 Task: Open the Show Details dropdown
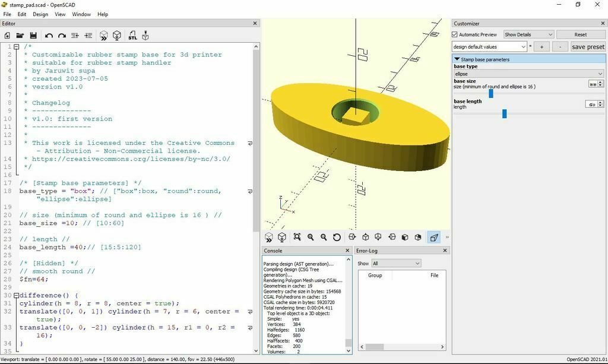click(528, 34)
